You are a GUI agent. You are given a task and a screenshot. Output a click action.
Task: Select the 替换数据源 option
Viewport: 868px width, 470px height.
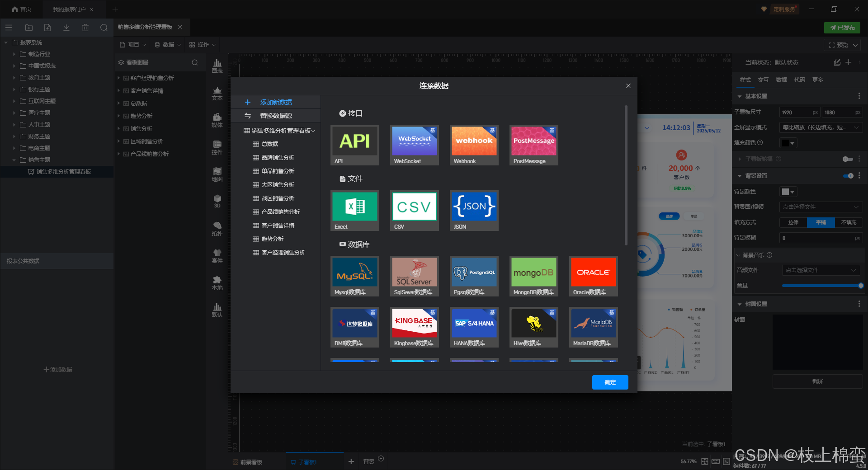point(276,116)
